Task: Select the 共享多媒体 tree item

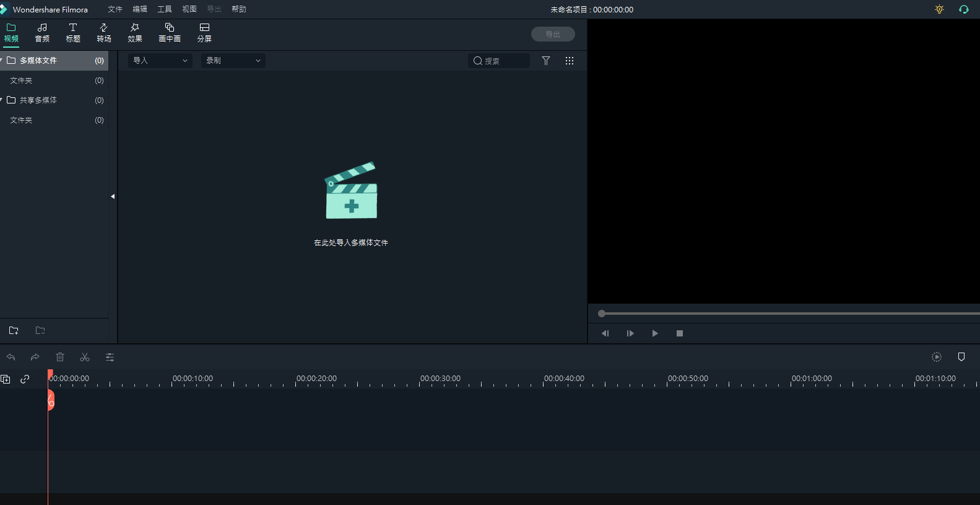Action: click(x=54, y=100)
